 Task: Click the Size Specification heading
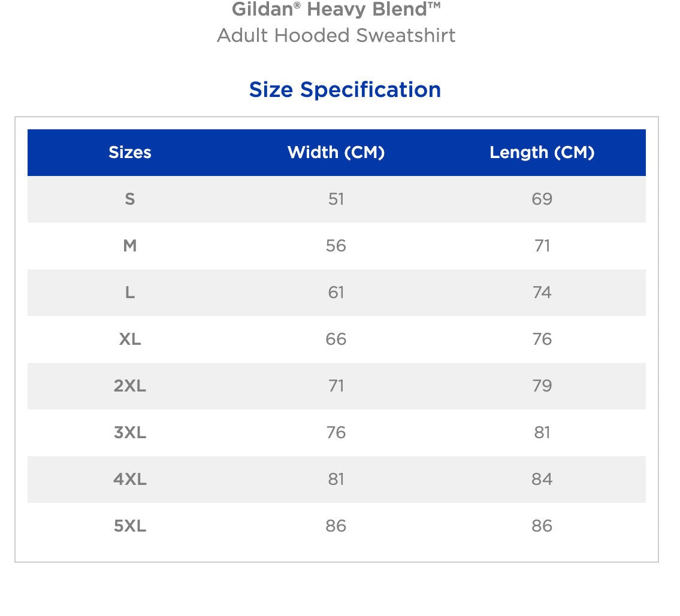pos(344,90)
